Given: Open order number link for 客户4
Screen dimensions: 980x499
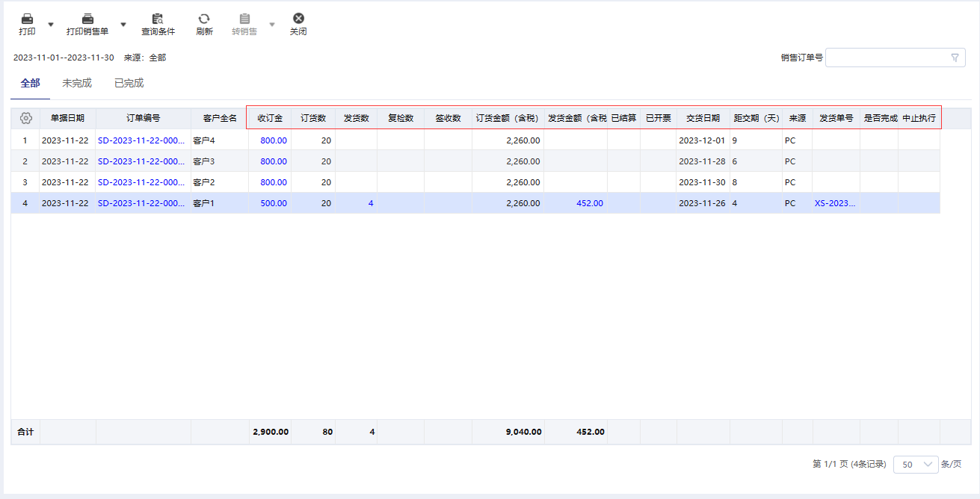Looking at the screenshot, I should click(141, 140).
